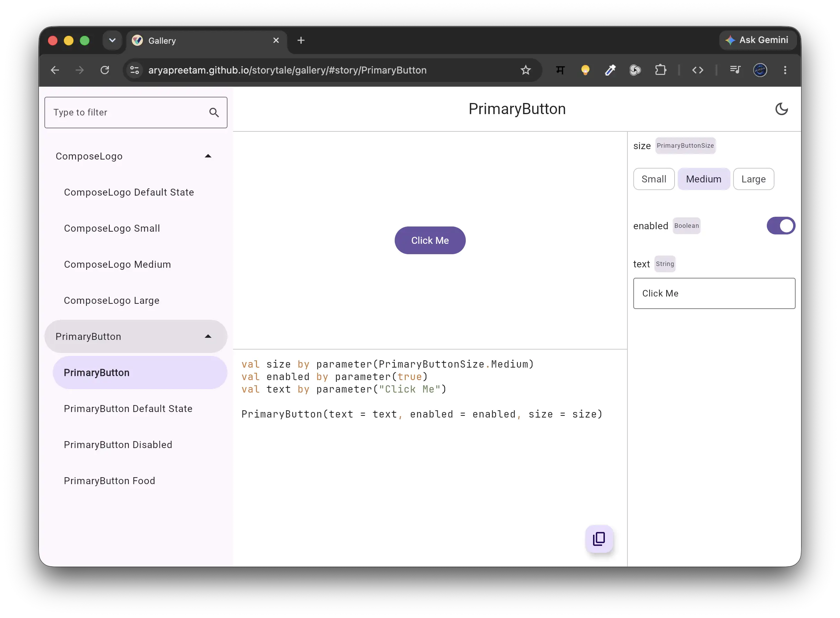This screenshot has width=840, height=618.
Task: Toggle the enabled Boolean switch off
Action: click(781, 225)
